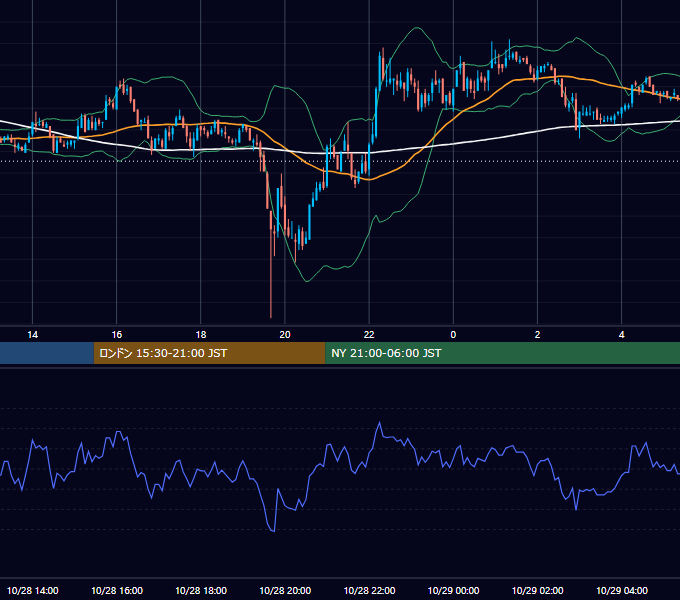The width and height of the screenshot is (680, 600).
Task: Select the 14 hour axis label
Action: click(x=33, y=334)
